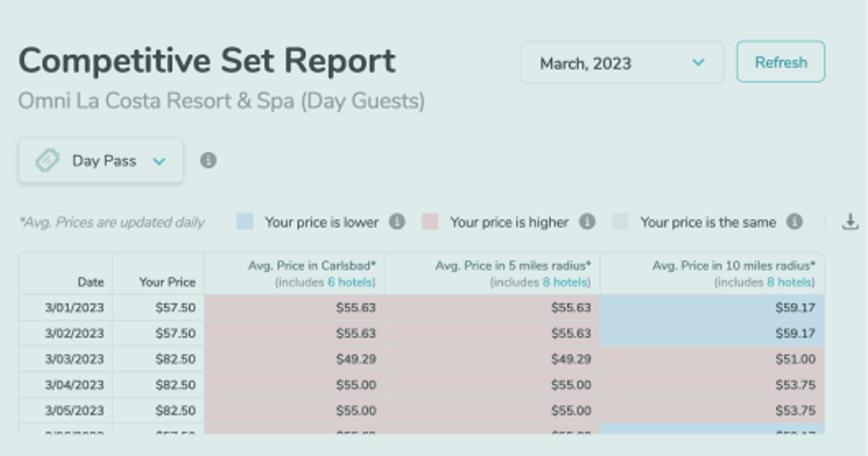Click the ticket icon in Day Pass selector
868x456 pixels.
(x=48, y=161)
